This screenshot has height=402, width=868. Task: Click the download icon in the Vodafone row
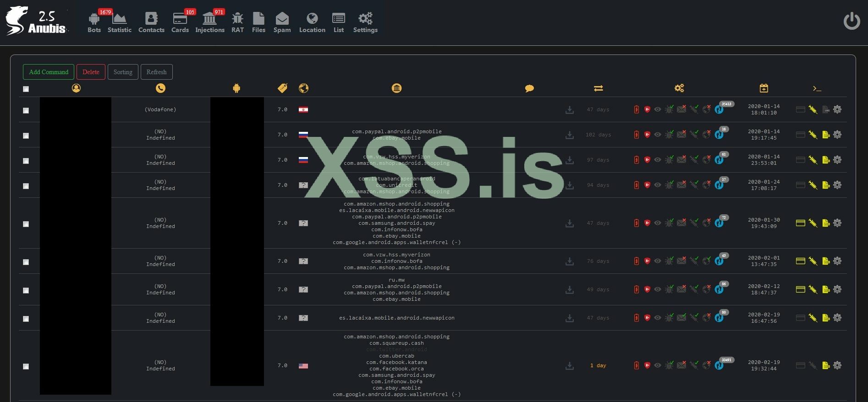point(570,110)
